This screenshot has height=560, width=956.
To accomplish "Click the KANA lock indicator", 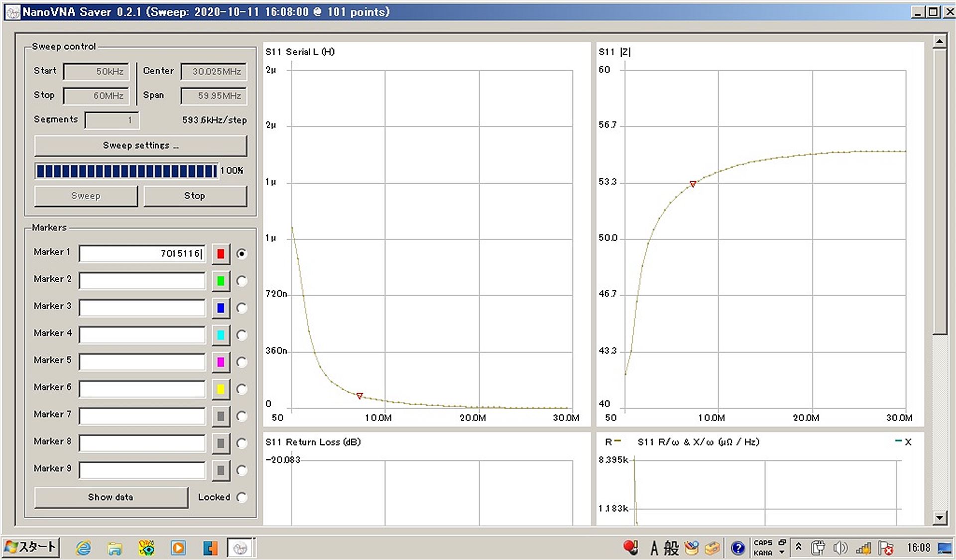I will 763,553.
